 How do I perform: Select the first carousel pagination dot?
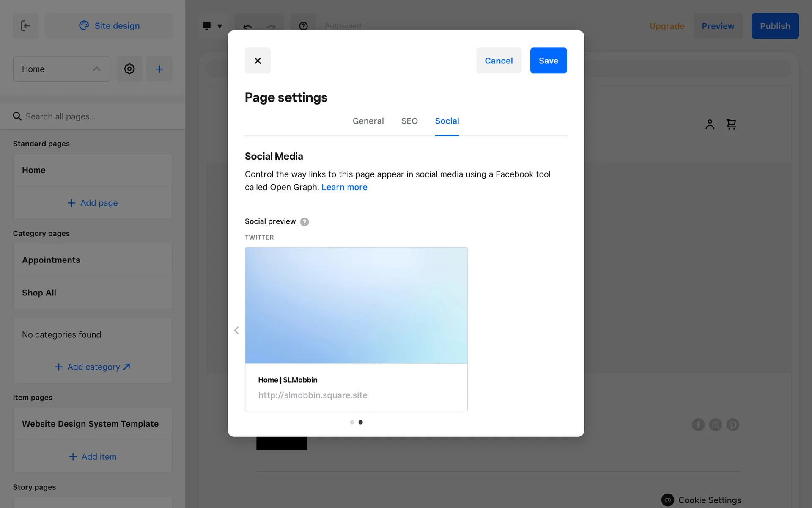pos(352,422)
